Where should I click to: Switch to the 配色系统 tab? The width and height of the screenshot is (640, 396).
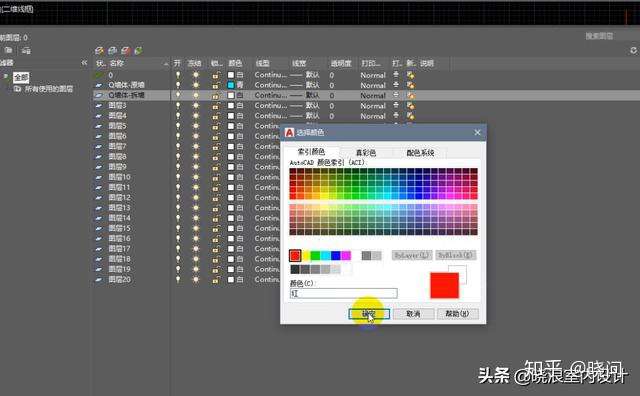pyautogui.click(x=420, y=153)
